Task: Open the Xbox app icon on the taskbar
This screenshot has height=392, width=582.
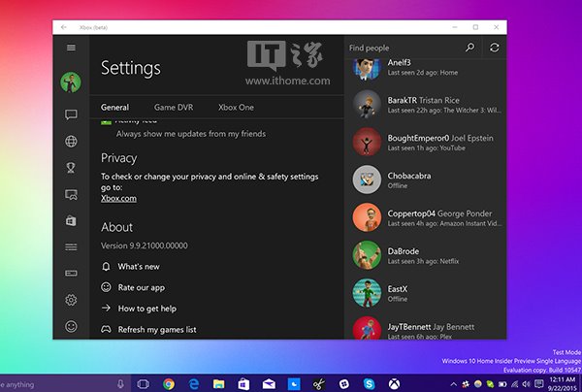Action: tap(394, 384)
